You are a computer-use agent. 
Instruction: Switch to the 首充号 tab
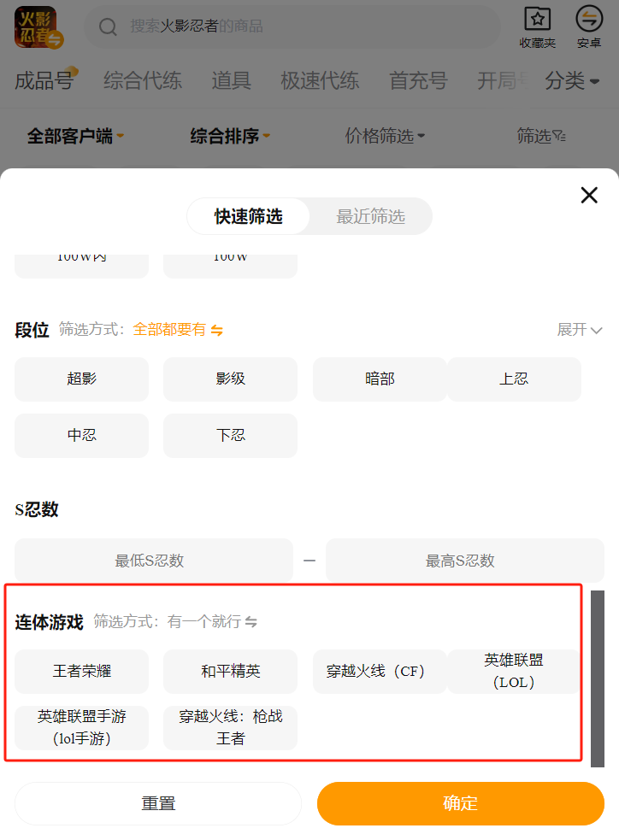click(x=418, y=81)
